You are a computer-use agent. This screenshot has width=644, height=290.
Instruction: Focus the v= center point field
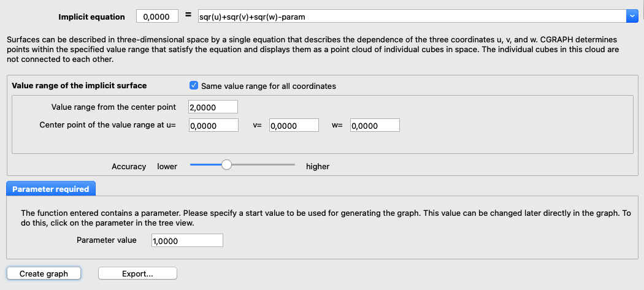[293, 126]
